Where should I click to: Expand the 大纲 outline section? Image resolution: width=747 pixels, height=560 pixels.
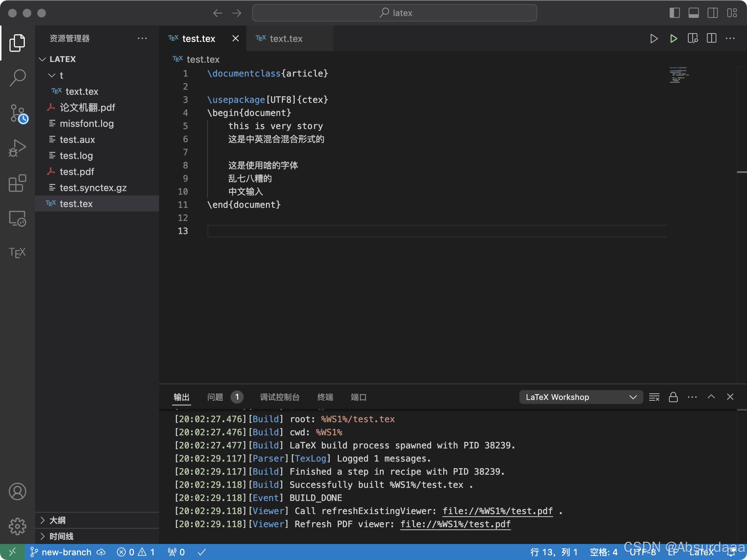coord(97,520)
